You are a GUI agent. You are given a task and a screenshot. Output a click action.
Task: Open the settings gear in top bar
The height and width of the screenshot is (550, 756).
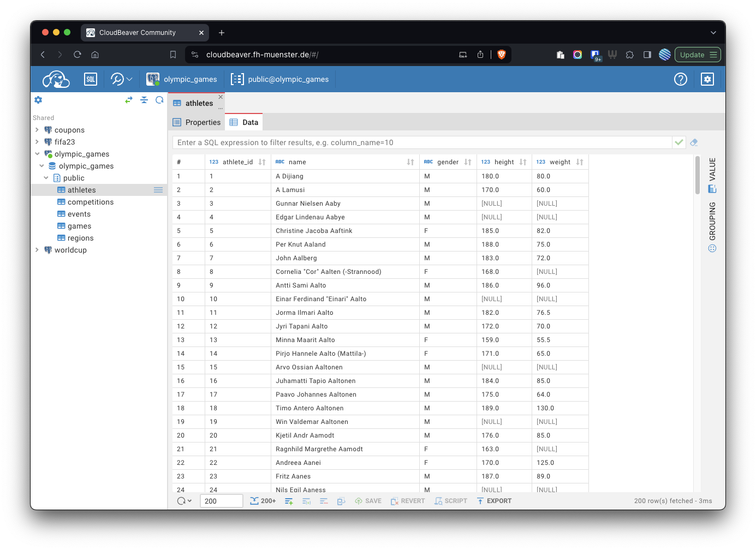pyautogui.click(x=707, y=79)
